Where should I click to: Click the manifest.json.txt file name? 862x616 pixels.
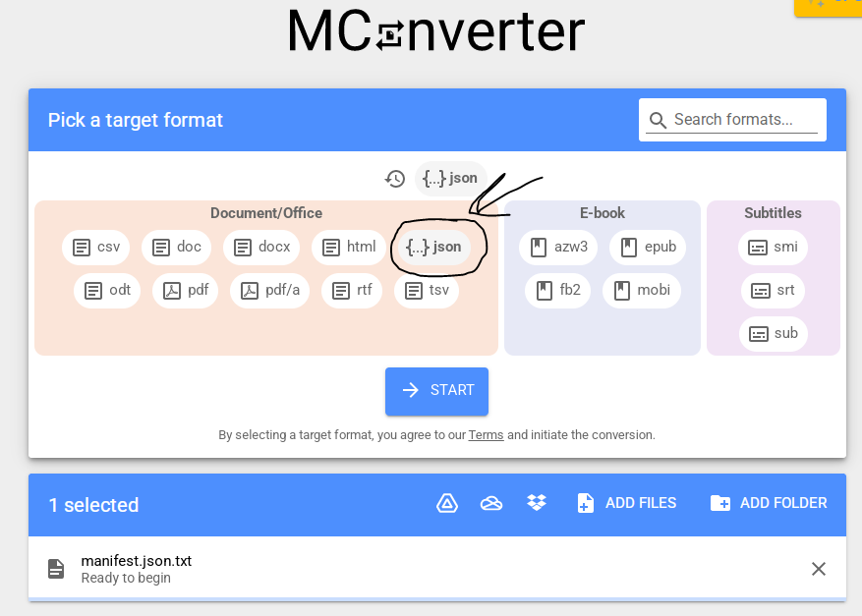point(137,561)
